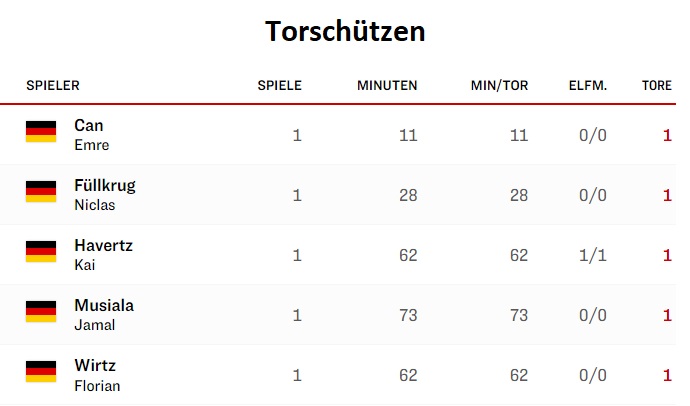
Task: Click the German flag beside Florian Wirtz
Action: 41,372
